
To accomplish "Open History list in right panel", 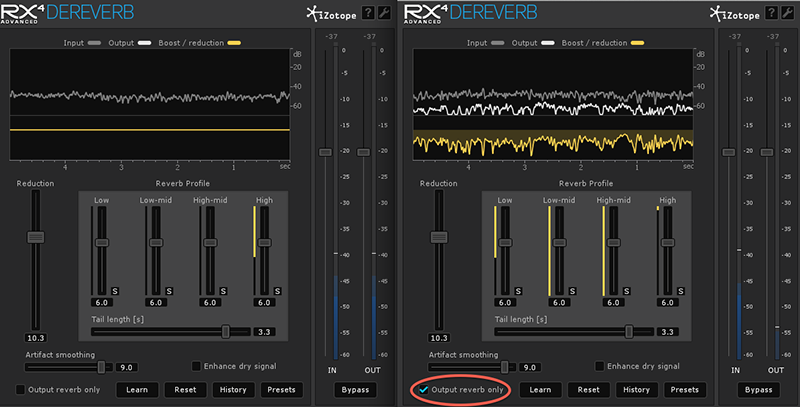I will [636, 389].
